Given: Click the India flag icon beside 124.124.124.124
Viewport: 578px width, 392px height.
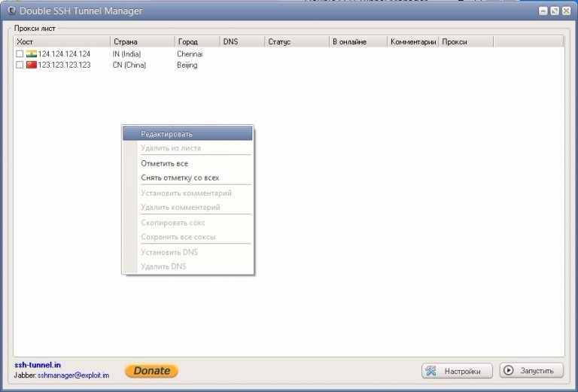Looking at the screenshot, I should (x=32, y=53).
